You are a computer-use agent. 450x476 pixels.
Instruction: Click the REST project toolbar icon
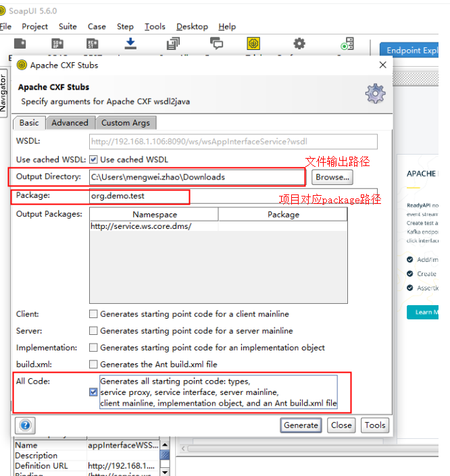coord(93,44)
